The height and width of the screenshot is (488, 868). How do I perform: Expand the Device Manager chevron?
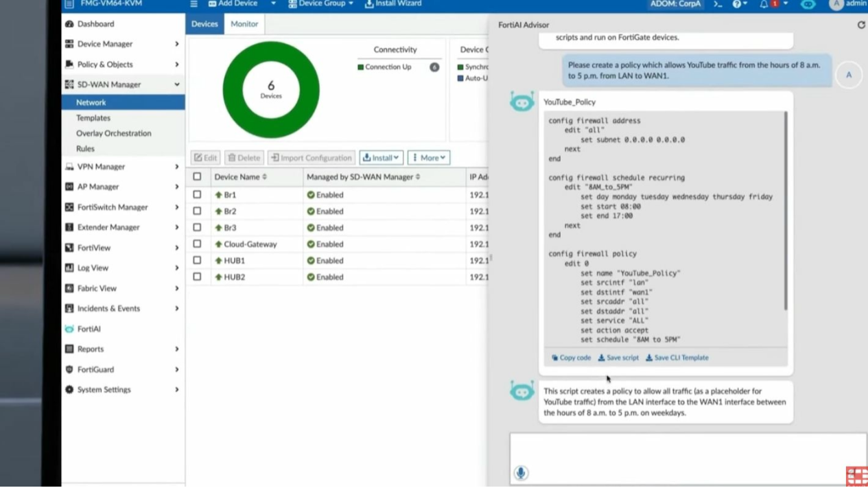[x=176, y=44]
